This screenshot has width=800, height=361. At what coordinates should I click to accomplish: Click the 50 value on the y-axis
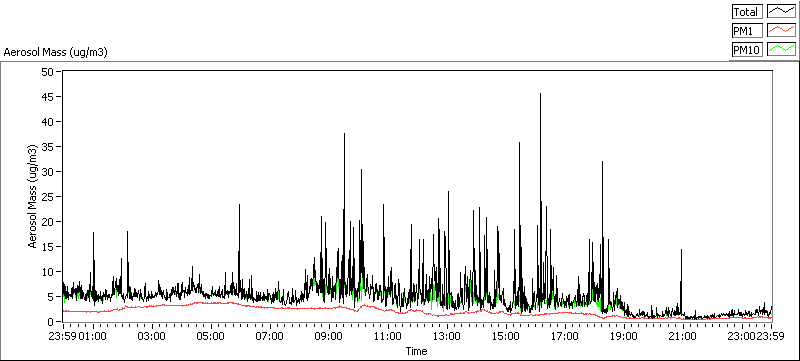coord(48,71)
